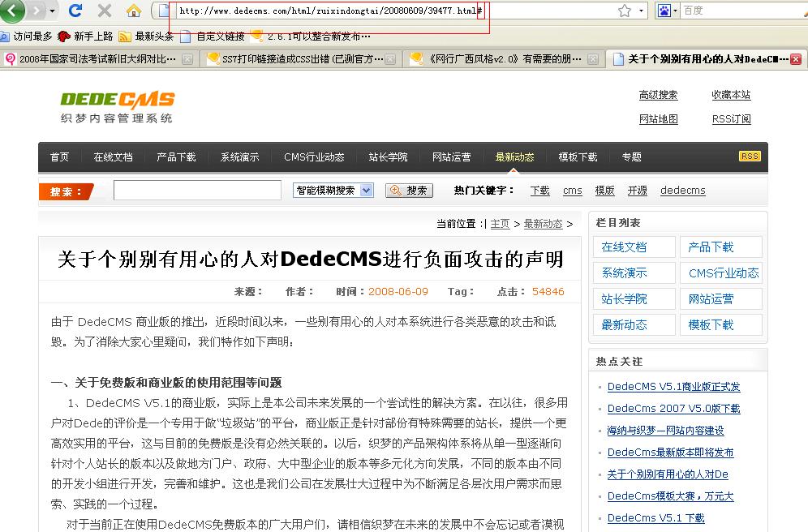
Task: Open 在线文档 in the top navigation bar
Action: pyautogui.click(x=114, y=157)
